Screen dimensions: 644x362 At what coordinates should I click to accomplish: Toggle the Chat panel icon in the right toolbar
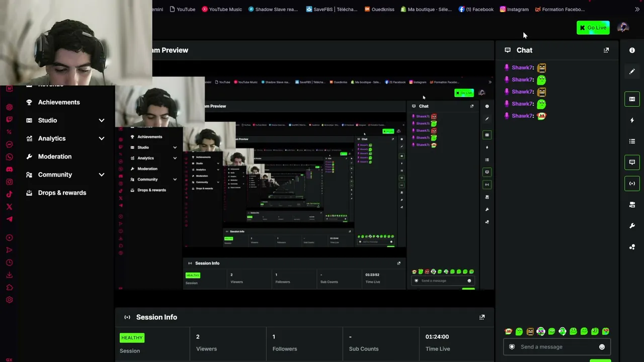pyautogui.click(x=632, y=162)
